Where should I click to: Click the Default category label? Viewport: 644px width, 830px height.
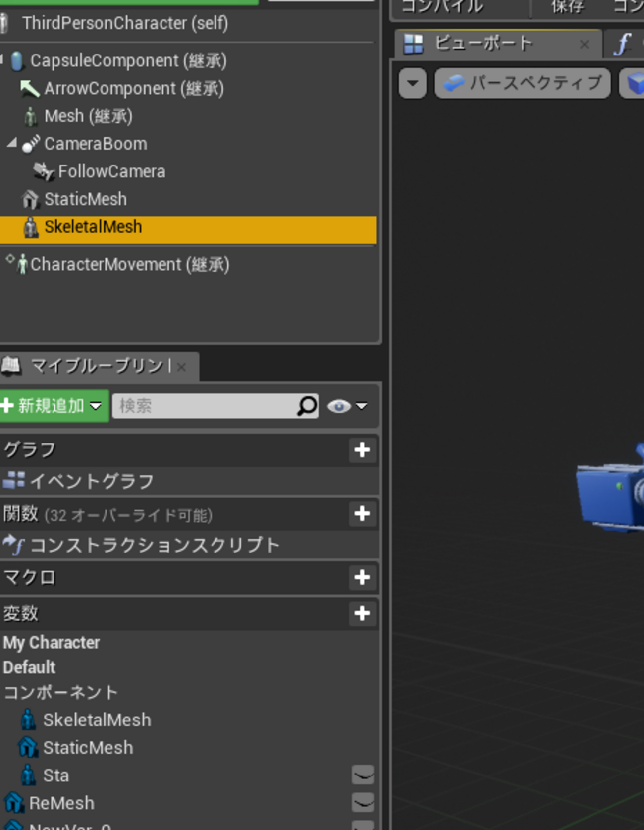tap(29, 667)
